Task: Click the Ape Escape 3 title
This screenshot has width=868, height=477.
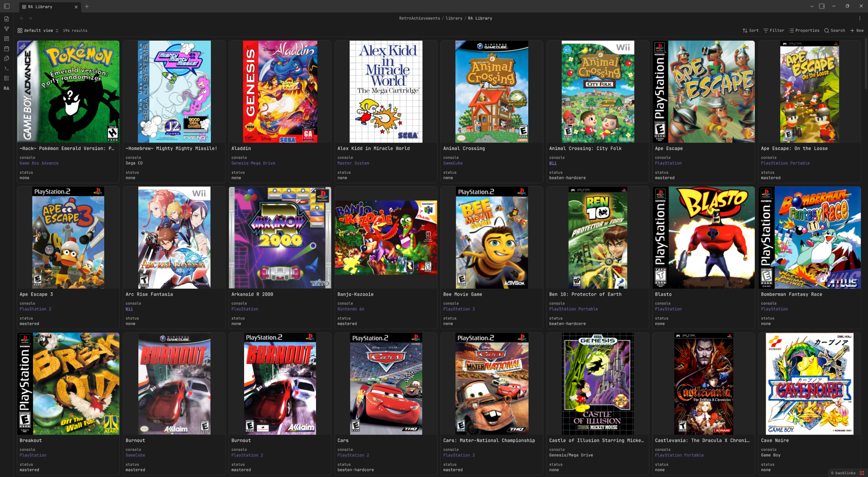Action: coord(36,294)
